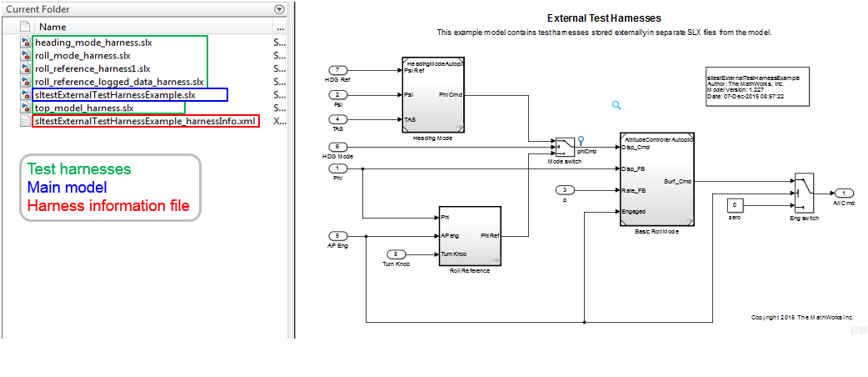Click the Turn Knob inport 8
868x377 pixels.
(395, 254)
